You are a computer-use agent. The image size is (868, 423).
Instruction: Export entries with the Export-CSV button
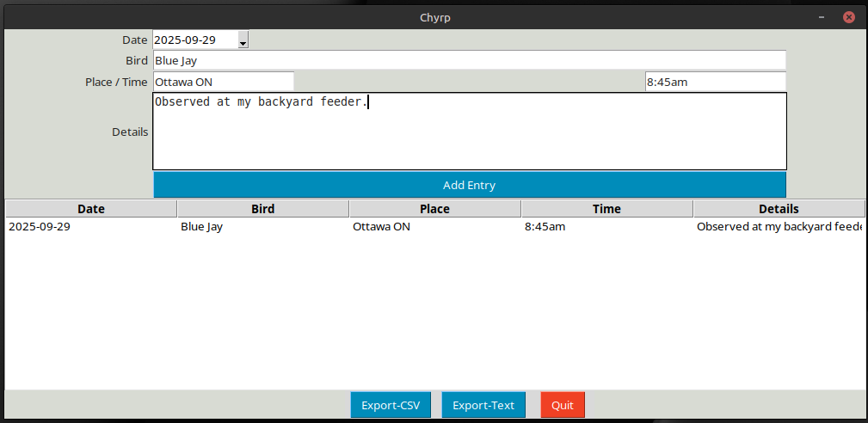[x=391, y=405]
